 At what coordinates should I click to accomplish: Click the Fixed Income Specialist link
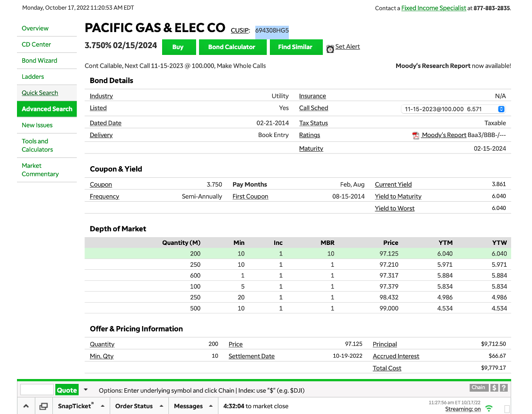pyautogui.click(x=433, y=8)
